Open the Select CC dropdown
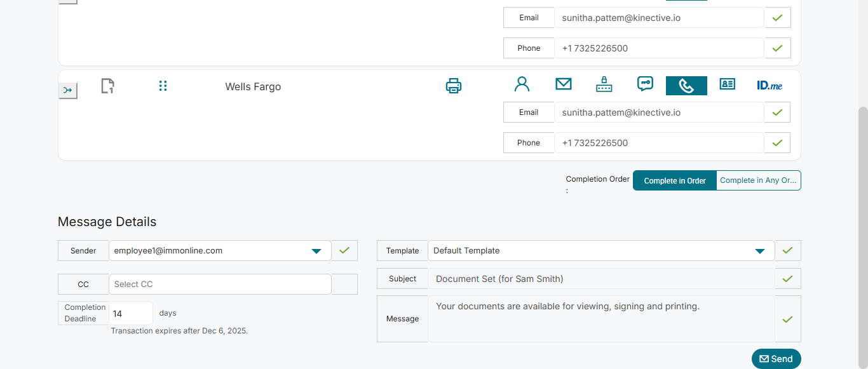 tap(220, 285)
